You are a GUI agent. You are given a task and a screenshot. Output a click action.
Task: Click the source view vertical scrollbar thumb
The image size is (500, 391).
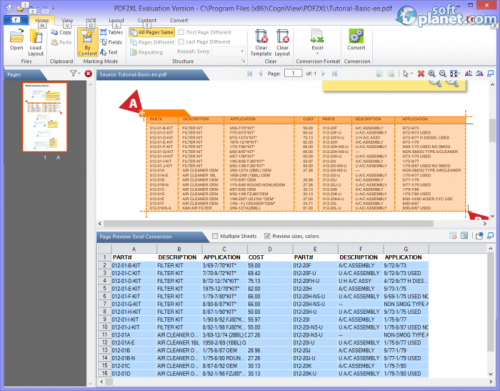(x=492, y=130)
